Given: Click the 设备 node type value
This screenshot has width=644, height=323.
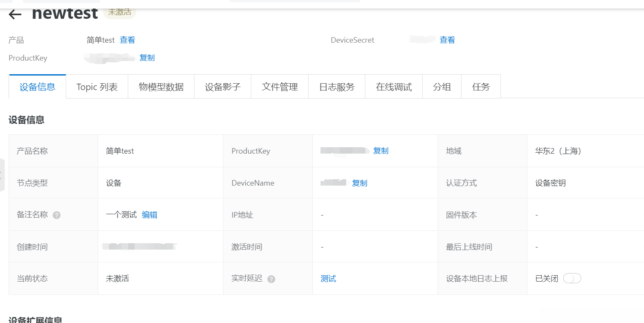Looking at the screenshot, I should (114, 183).
